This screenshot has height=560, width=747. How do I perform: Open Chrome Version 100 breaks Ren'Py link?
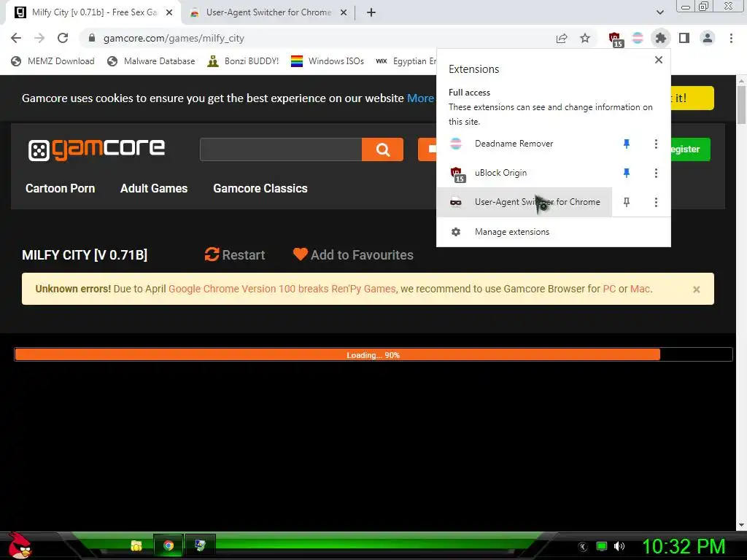point(282,289)
